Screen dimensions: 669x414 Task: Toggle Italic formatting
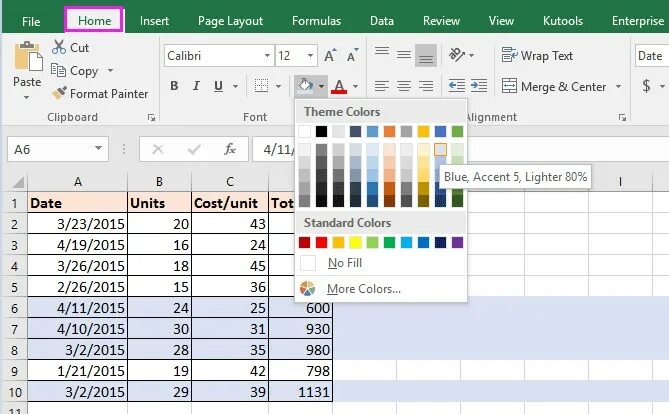click(x=196, y=86)
